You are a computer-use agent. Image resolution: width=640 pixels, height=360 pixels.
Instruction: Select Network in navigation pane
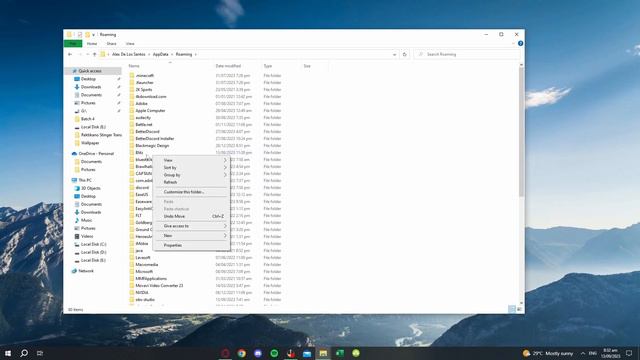(x=86, y=271)
